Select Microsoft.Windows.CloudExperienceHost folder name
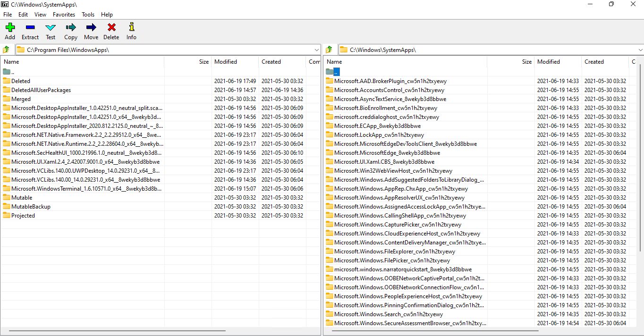644x336 pixels. coord(407,233)
